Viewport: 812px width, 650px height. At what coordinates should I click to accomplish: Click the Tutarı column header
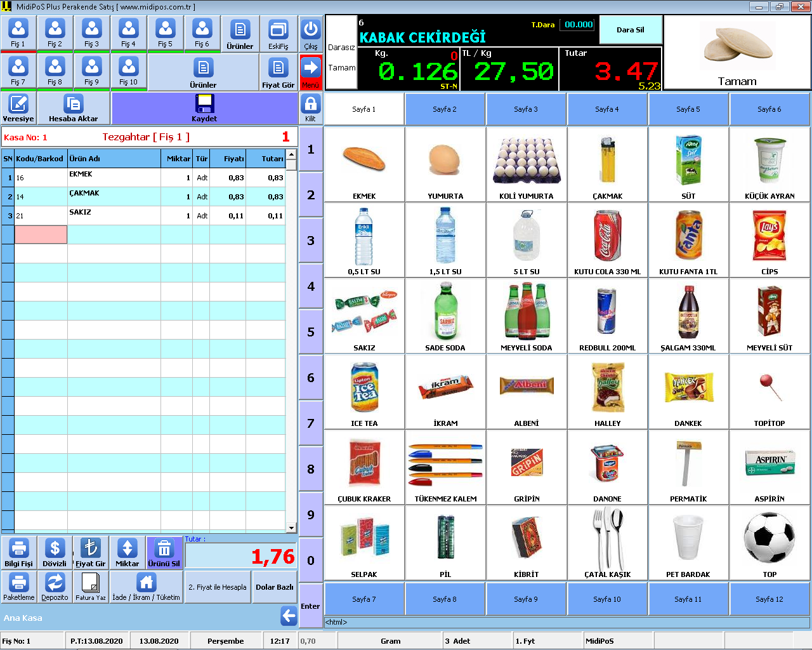266,159
